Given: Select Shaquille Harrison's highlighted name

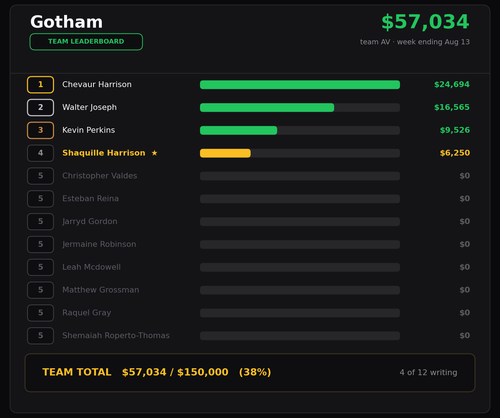Looking at the screenshot, I should coord(104,153).
